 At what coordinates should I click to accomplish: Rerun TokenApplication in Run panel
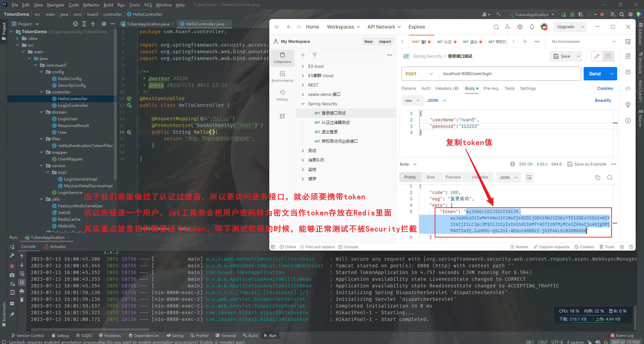tap(12, 247)
